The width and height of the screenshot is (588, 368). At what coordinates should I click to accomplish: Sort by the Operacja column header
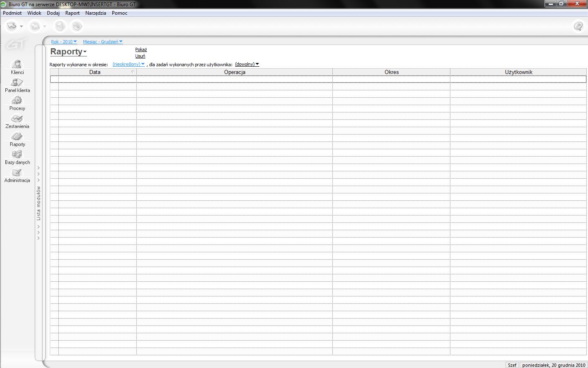pyautogui.click(x=234, y=72)
